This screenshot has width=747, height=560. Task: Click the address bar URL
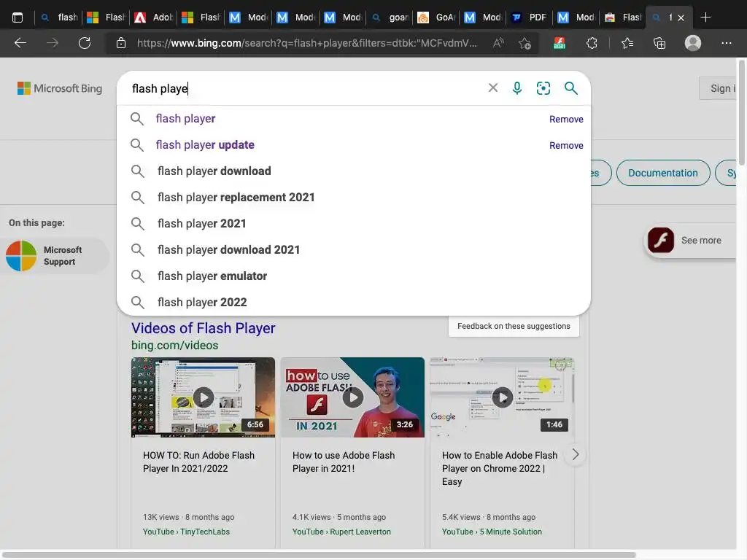307,43
